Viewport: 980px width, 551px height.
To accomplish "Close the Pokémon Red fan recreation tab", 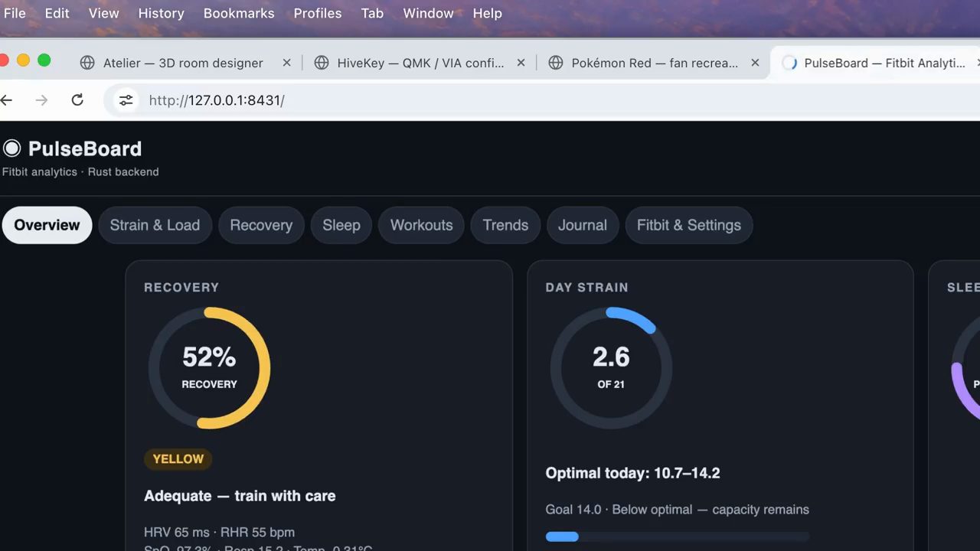I will (x=755, y=63).
